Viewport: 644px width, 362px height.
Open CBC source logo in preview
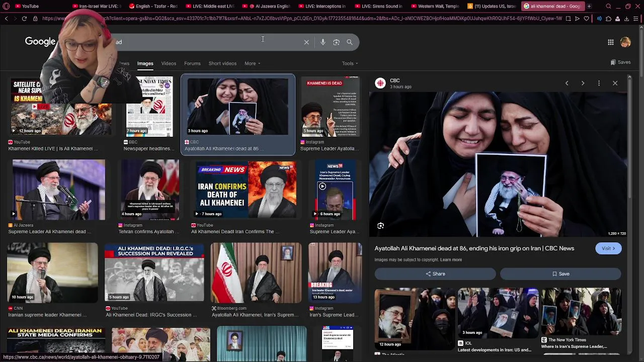coord(380,83)
